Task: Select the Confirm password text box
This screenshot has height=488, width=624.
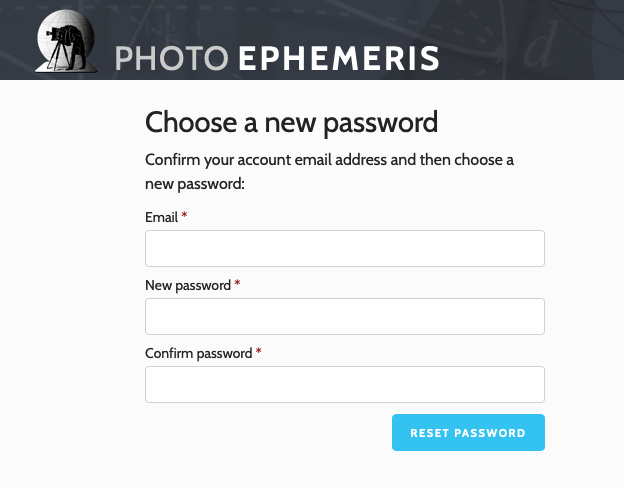Action: pos(345,385)
